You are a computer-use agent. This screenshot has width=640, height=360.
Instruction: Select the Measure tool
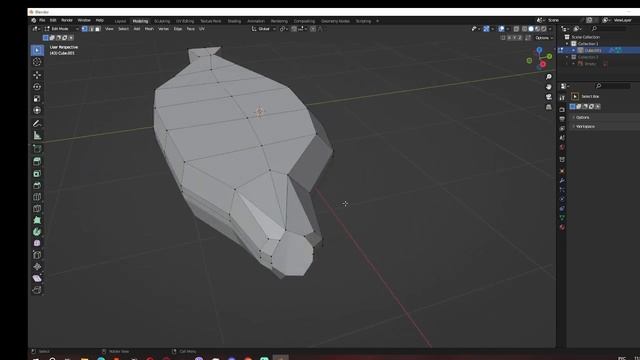pos(37,135)
